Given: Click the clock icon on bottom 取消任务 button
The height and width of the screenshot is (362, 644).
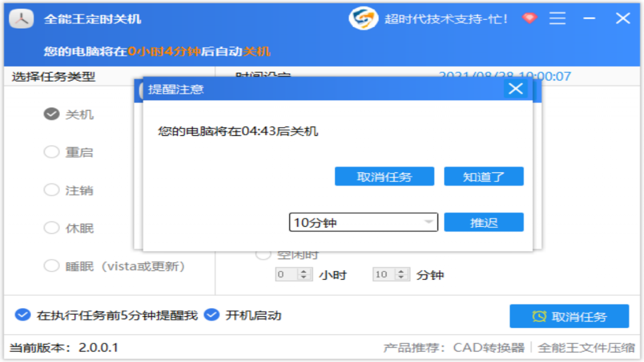Looking at the screenshot, I should click(539, 316).
